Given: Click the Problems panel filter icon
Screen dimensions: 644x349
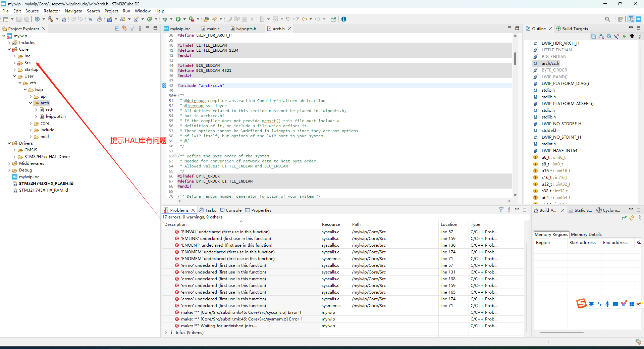Looking at the screenshot, I should click(x=501, y=210).
